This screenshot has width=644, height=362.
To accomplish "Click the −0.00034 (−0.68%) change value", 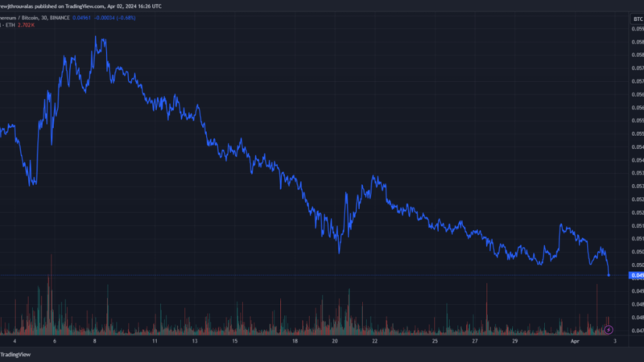I will pyautogui.click(x=114, y=18).
